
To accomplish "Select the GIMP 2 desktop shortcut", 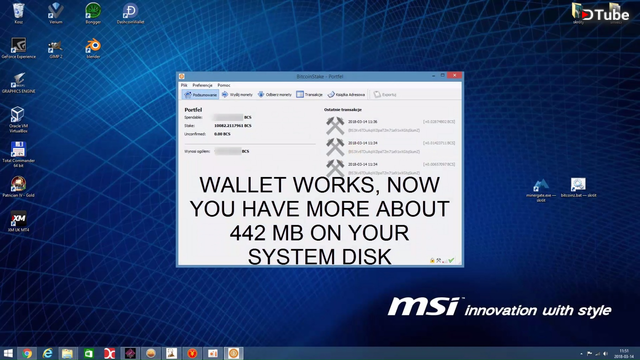I will click(56, 48).
